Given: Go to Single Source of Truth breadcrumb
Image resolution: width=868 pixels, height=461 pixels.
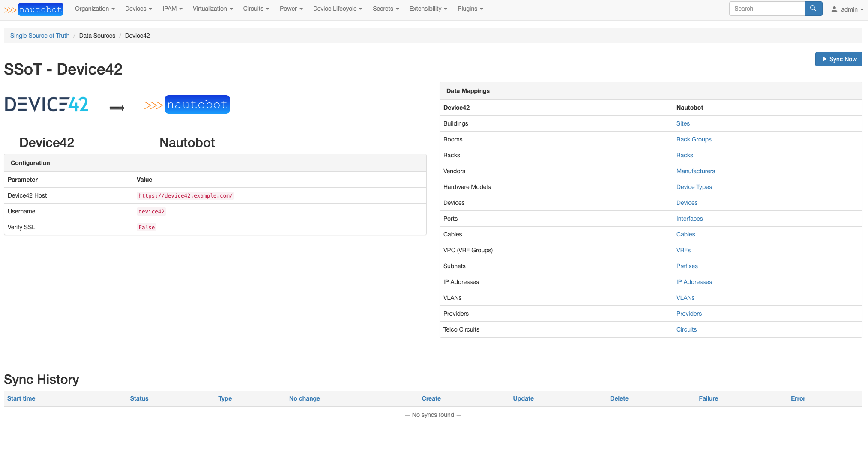Looking at the screenshot, I should [40, 36].
